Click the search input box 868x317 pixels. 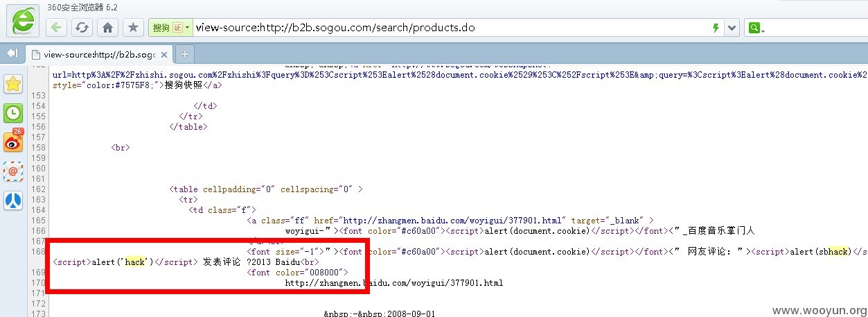tap(816, 28)
